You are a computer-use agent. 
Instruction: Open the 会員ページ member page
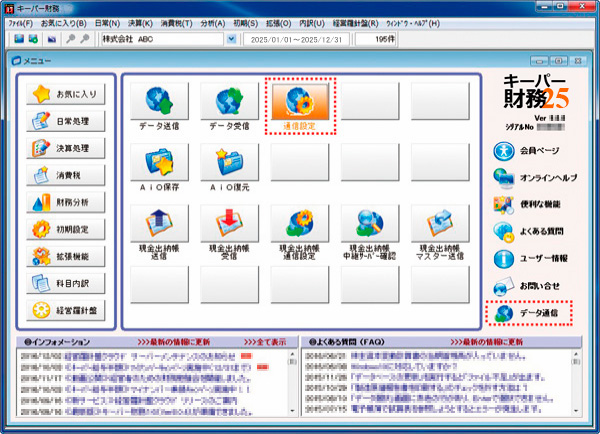pos(526,151)
